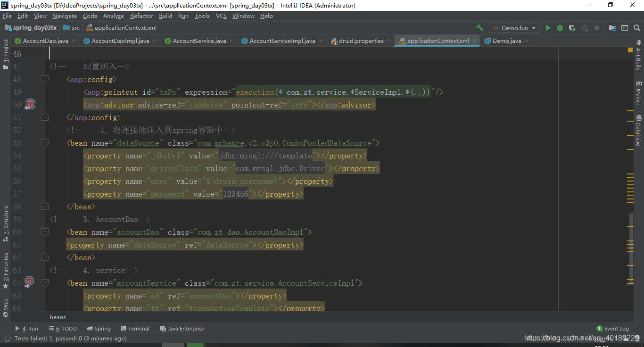The height and width of the screenshot is (347, 644).
Task: Click gutter marker icon on line 64
Action: pos(29,282)
